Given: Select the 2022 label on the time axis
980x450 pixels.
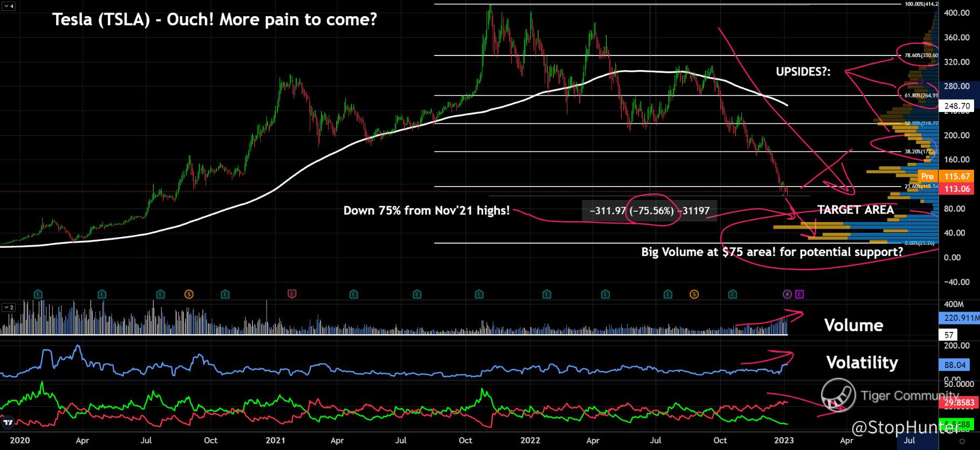Looking at the screenshot, I should point(529,440).
